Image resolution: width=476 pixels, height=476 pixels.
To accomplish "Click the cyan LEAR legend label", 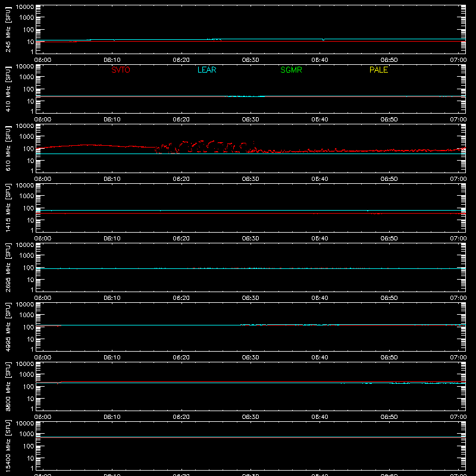I will (206, 70).
